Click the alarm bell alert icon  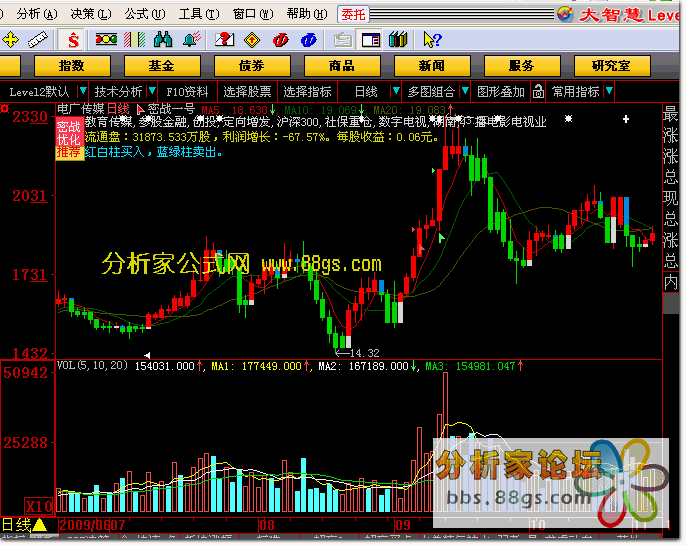point(192,40)
